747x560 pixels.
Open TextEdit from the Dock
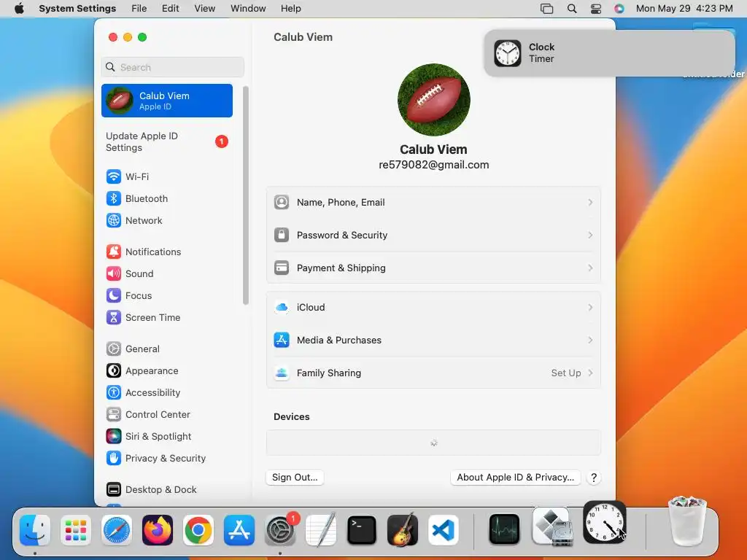(321, 529)
